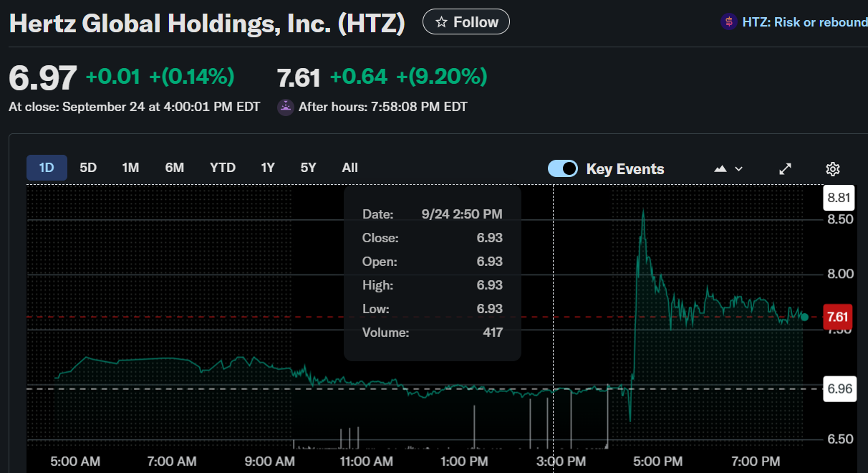Click the 5:00 AM time axis label
The height and width of the screenshot is (473, 868).
[74, 462]
